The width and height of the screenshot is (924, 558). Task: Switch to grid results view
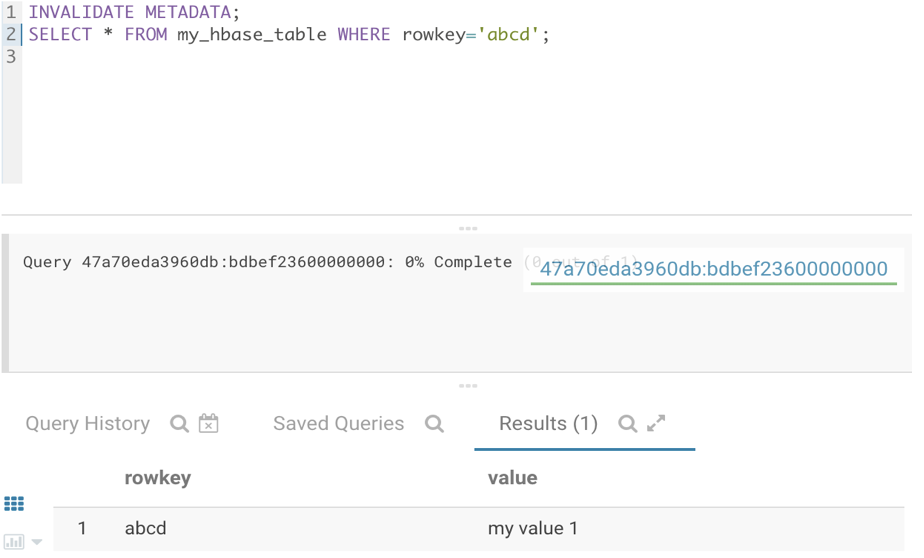pos(14,504)
